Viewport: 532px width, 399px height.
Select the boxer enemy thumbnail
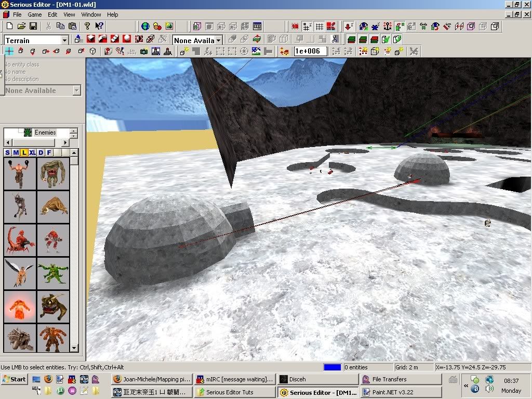[x=20, y=174]
